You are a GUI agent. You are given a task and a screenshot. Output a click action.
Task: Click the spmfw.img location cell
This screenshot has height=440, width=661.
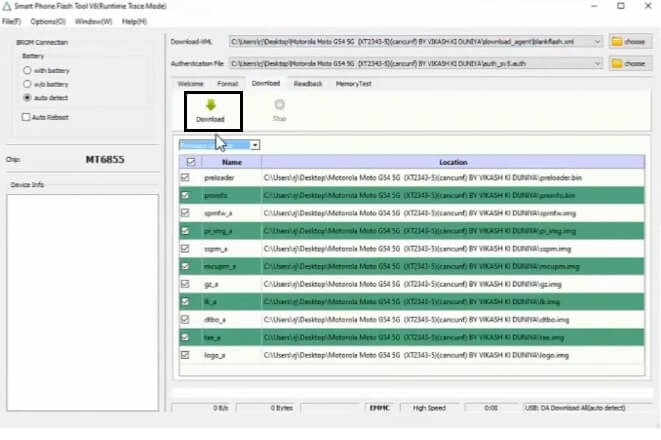pos(453,213)
